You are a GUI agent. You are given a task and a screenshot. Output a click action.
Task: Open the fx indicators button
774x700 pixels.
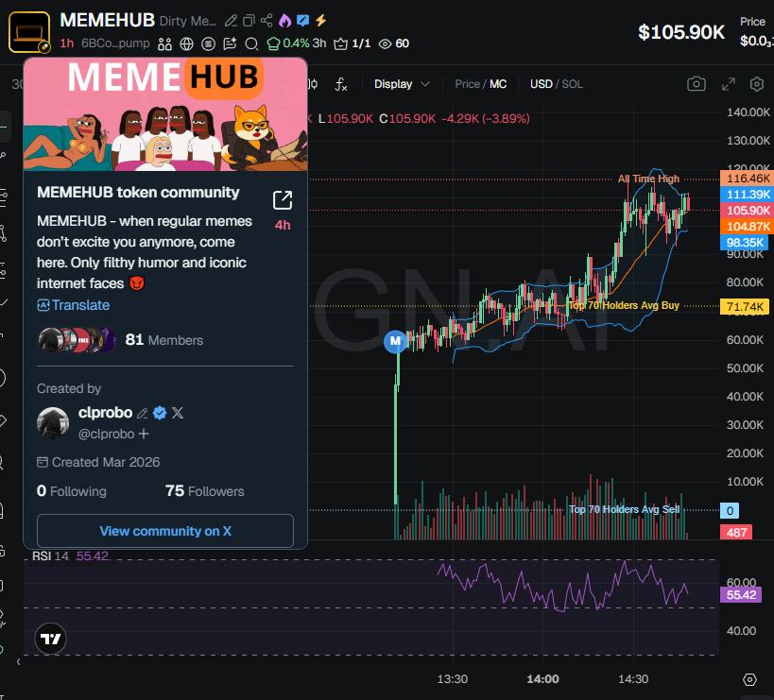(340, 84)
